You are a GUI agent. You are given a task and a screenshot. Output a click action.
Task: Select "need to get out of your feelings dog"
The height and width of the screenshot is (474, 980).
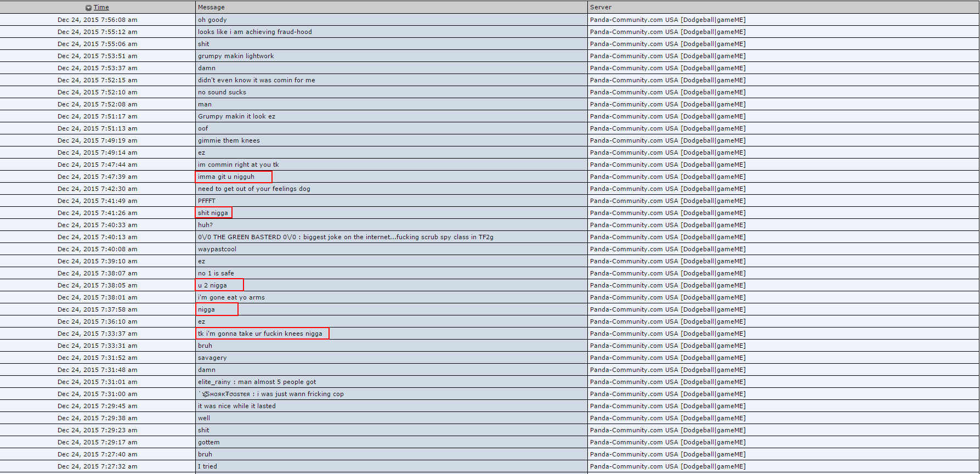[254, 189]
